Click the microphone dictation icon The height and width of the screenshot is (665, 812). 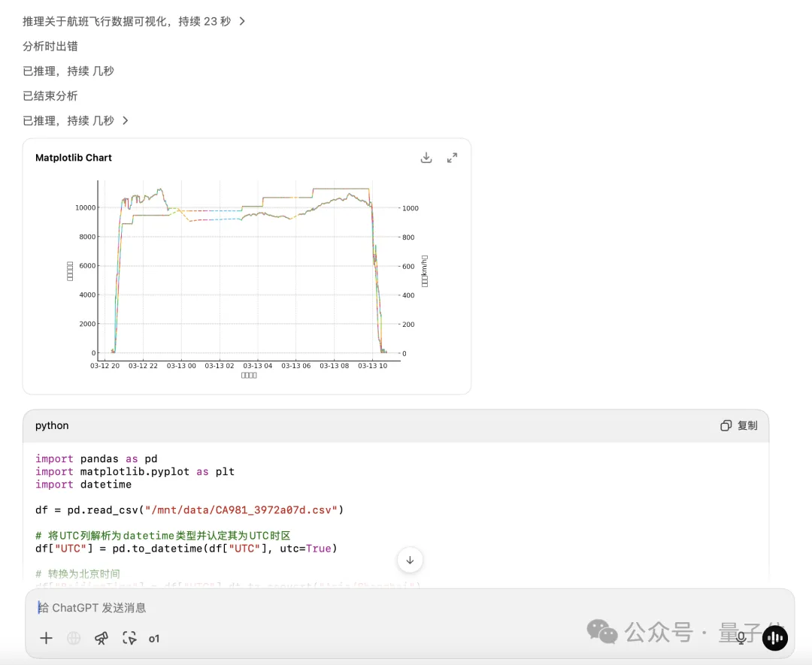[x=741, y=638]
